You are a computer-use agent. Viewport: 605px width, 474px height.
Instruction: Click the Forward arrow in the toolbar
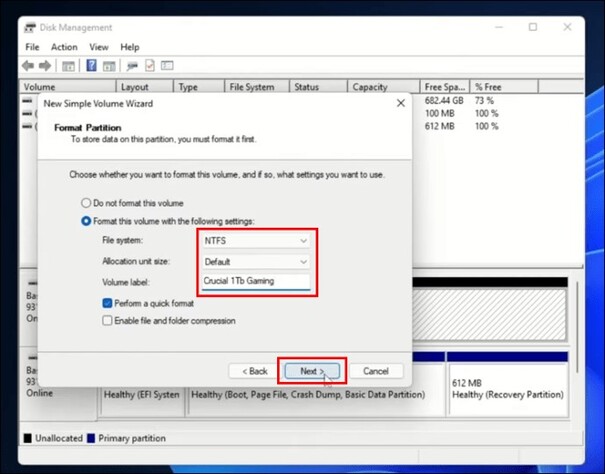pyautogui.click(x=46, y=66)
